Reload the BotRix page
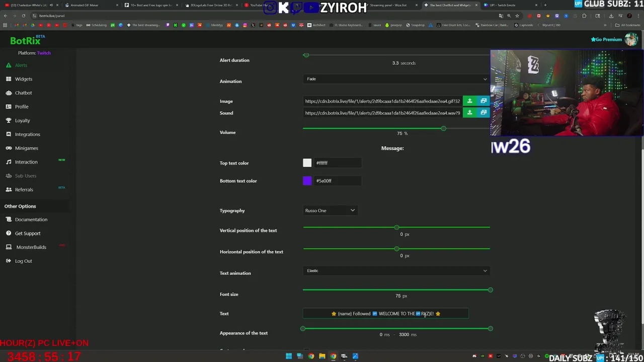The image size is (644, 362). point(23,16)
